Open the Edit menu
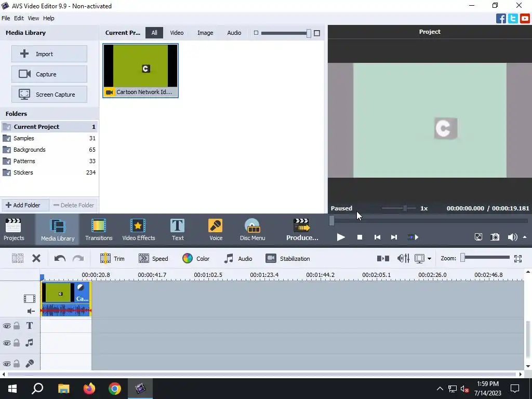This screenshot has width=532, height=399. pos(19,18)
